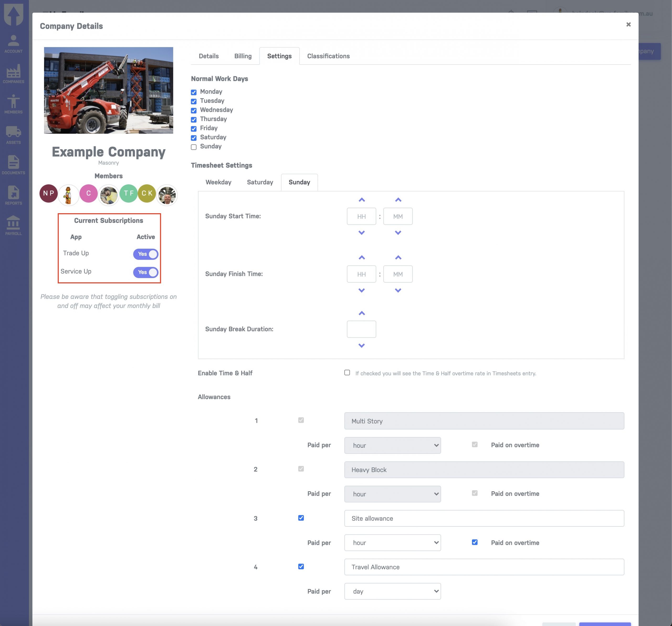Viewport: 672px width, 626px height.
Task: Click the Site allowance name field
Action: 484,518
